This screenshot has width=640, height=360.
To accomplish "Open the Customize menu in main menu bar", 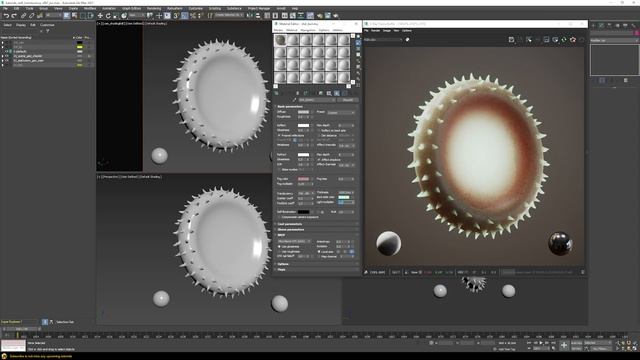I will point(195,8).
